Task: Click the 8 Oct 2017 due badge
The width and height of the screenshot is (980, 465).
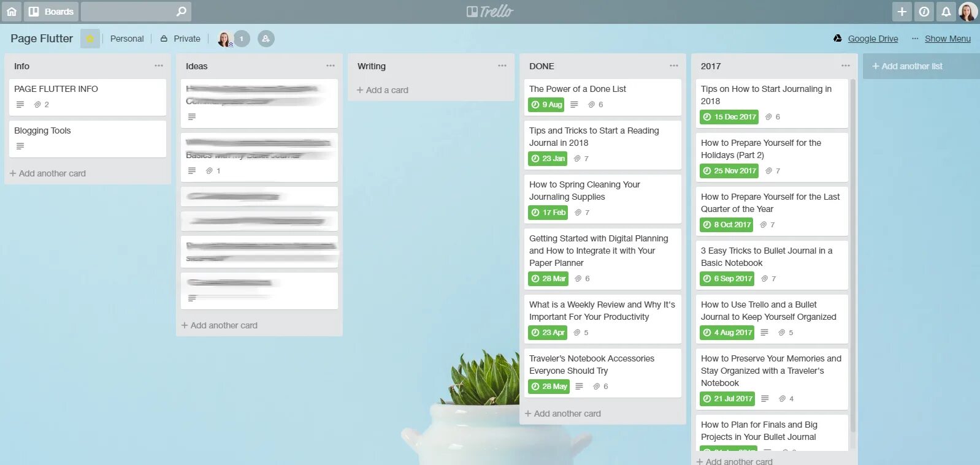Action: (727, 225)
